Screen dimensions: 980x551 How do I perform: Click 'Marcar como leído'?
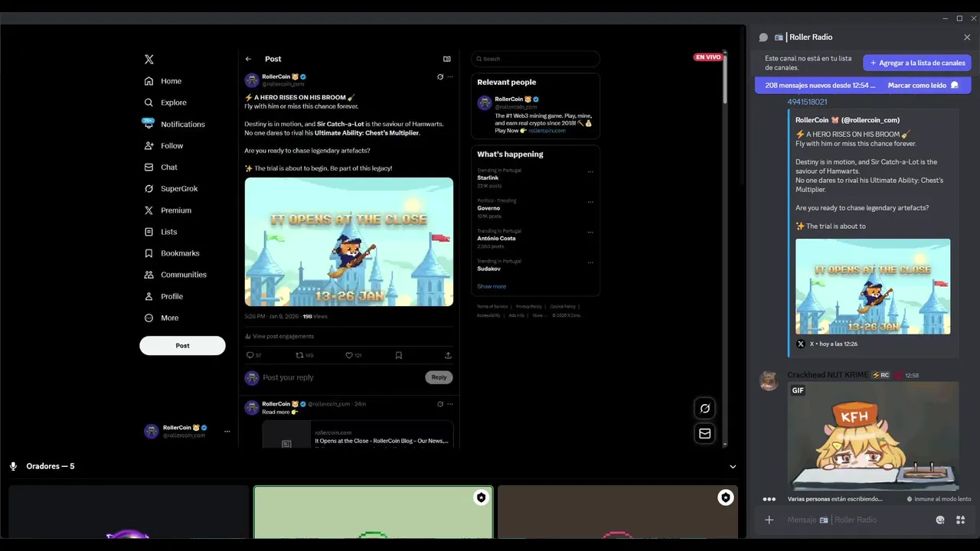(923, 86)
